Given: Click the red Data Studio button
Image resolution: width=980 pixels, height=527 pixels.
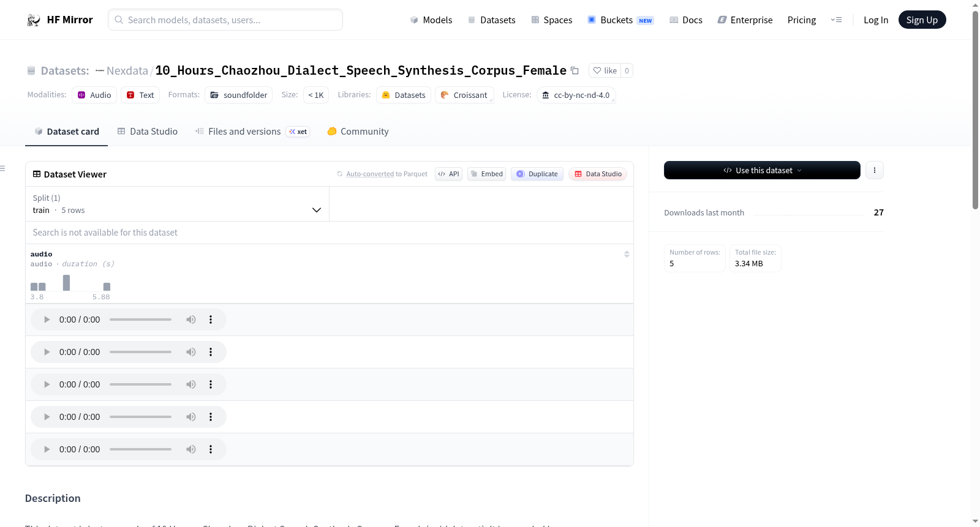Looking at the screenshot, I should pyautogui.click(x=598, y=174).
